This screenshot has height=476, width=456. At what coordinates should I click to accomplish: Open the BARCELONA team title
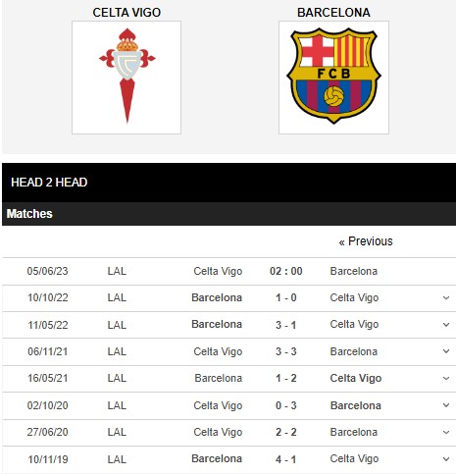333,13
